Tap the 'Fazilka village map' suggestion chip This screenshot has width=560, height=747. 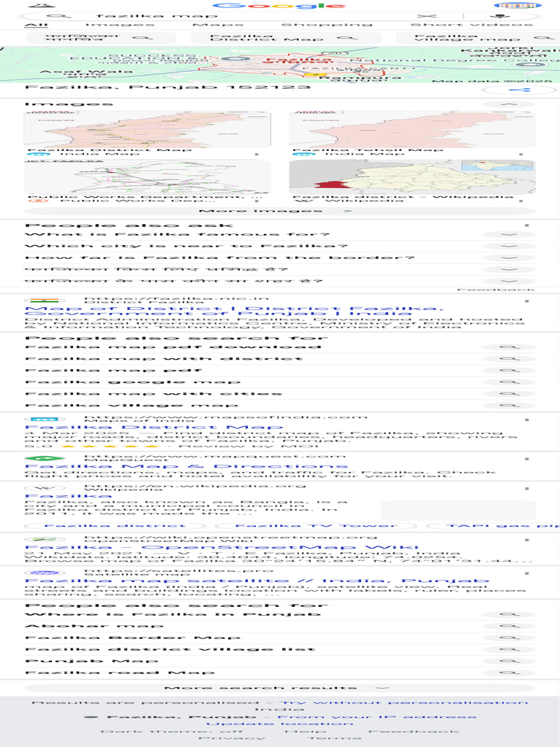point(478,38)
